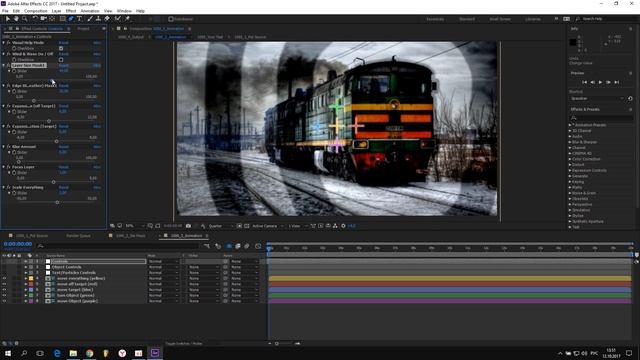
Task: Reset the preview shortcut settings icon
Action: coord(630,98)
